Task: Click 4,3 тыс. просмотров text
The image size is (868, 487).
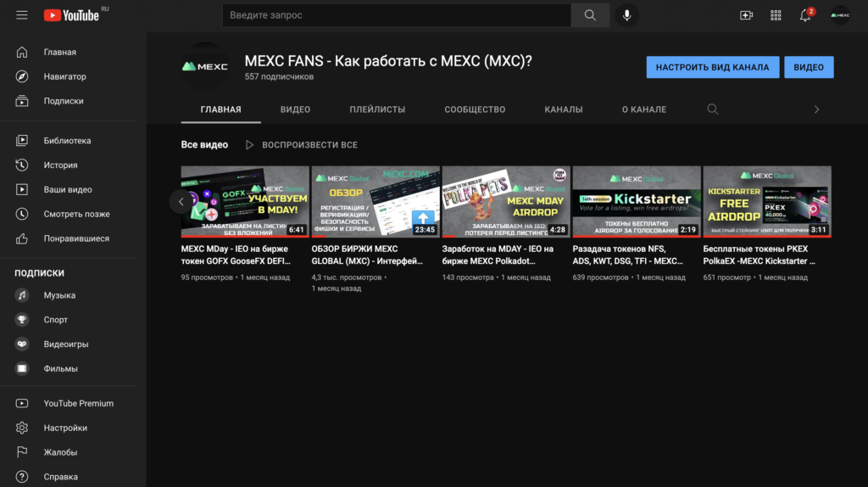Action: pyautogui.click(x=347, y=277)
